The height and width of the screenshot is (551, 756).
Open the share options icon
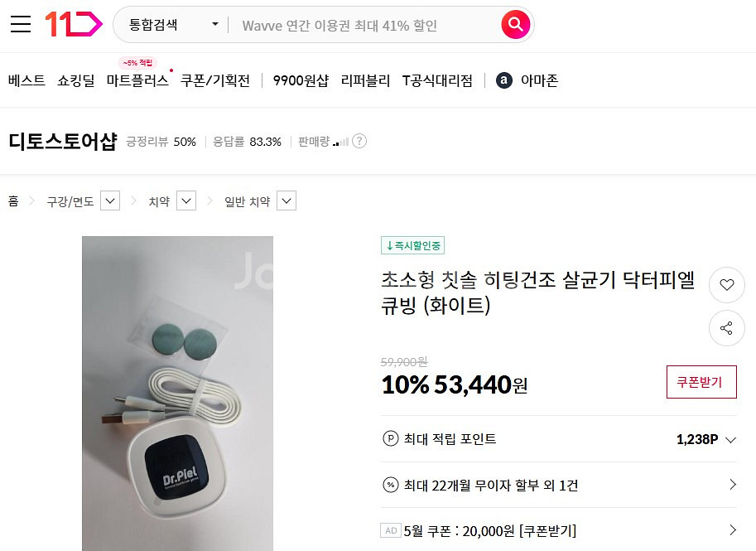(x=726, y=328)
